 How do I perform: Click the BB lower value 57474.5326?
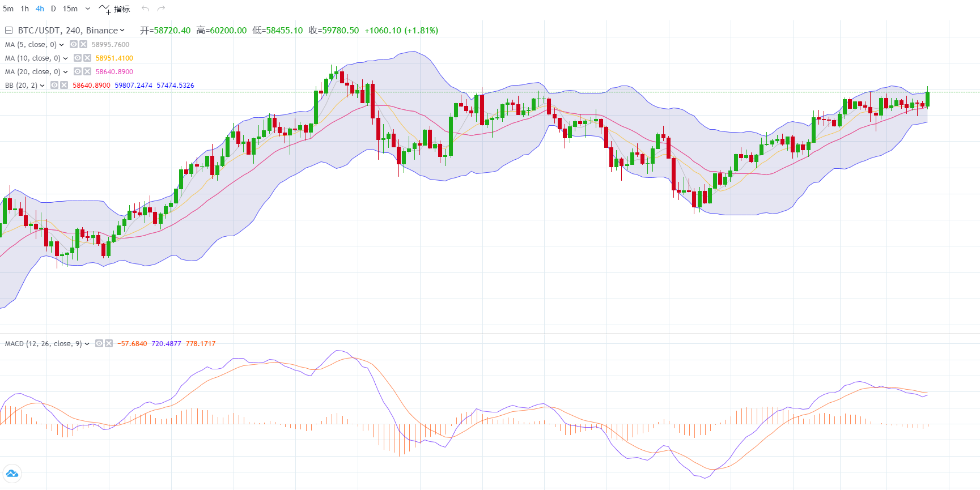tap(176, 85)
